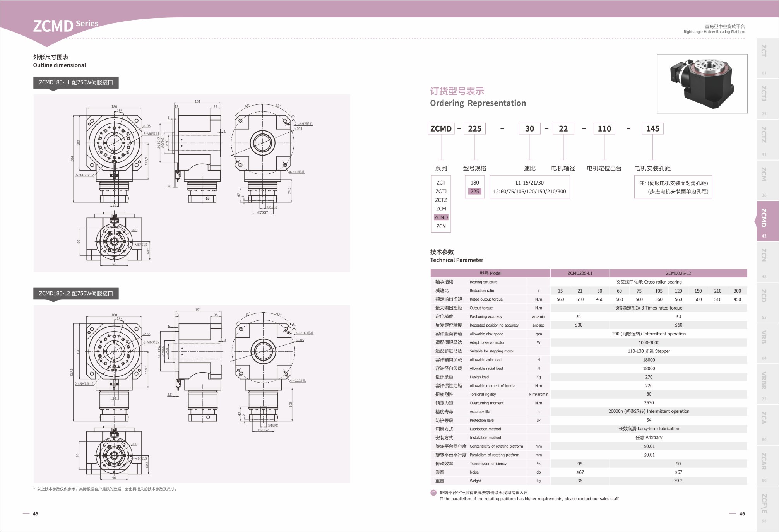779x532 pixels.
Task: Click the Design load value 270
Action: pyautogui.click(x=649, y=377)
